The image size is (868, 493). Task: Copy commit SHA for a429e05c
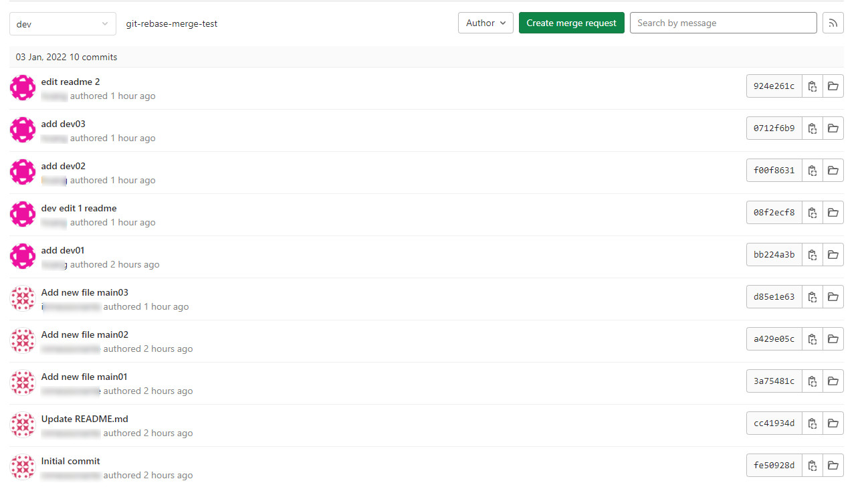pyautogui.click(x=812, y=339)
